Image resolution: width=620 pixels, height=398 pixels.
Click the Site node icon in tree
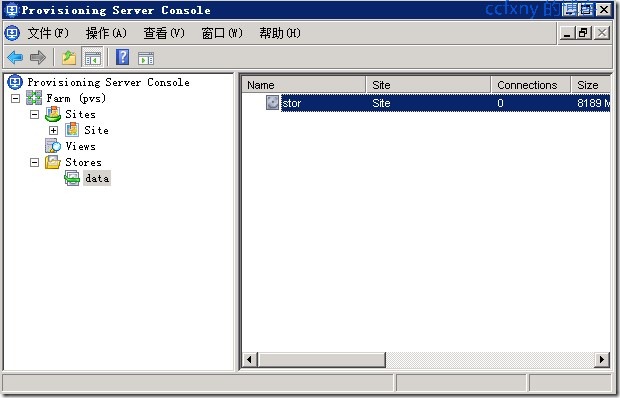pos(72,130)
